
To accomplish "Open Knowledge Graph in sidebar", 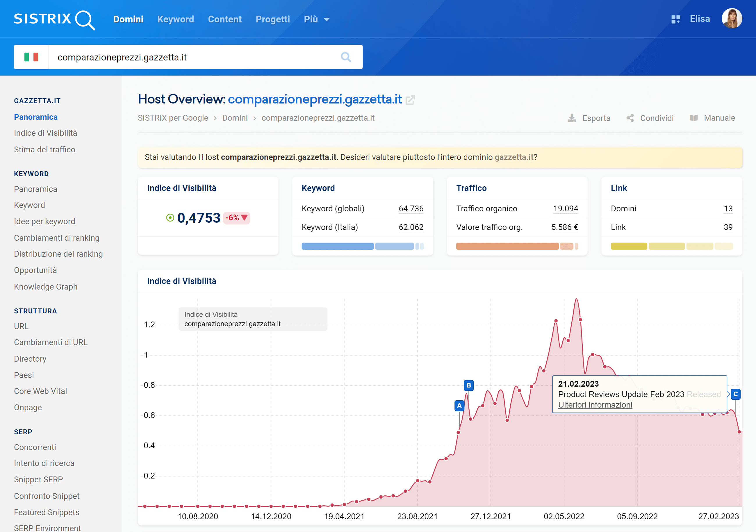I will click(x=45, y=287).
